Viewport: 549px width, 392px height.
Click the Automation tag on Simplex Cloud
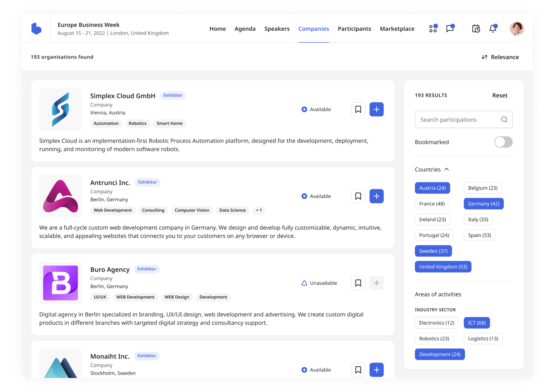pyautogui.click(x=106, y=124)
